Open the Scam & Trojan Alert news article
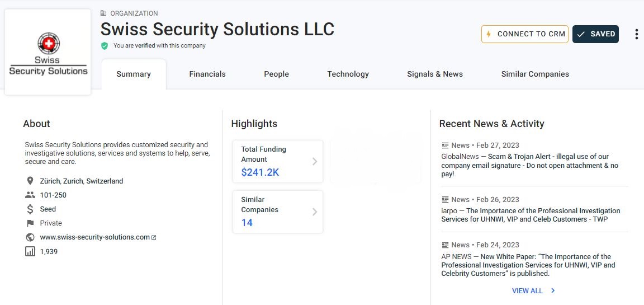644x305 pixels. point(530,165)
